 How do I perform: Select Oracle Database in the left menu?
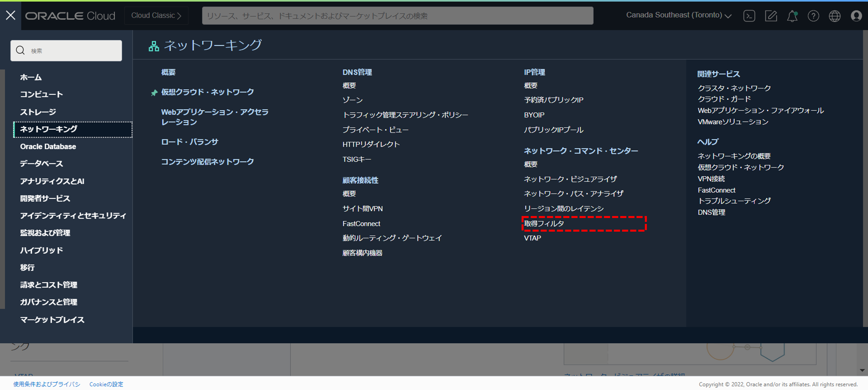coord(48,146)
